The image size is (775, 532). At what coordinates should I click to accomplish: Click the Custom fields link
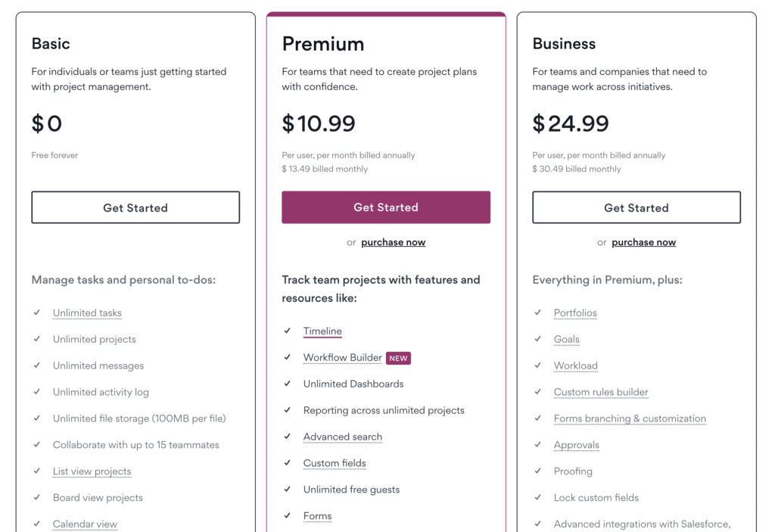(335, 463)
